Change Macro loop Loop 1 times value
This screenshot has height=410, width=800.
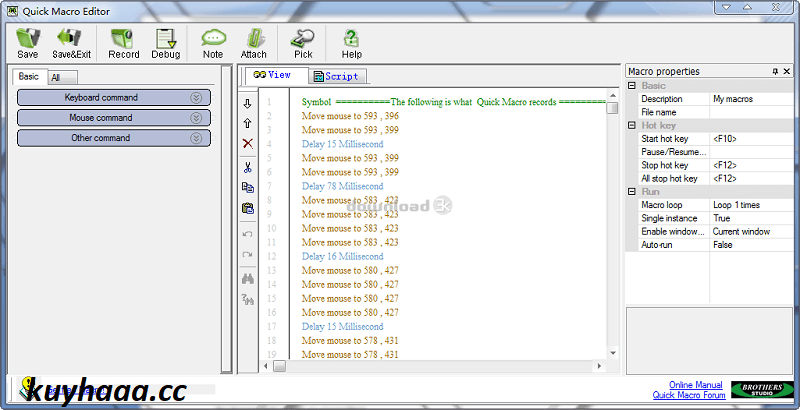751,205
